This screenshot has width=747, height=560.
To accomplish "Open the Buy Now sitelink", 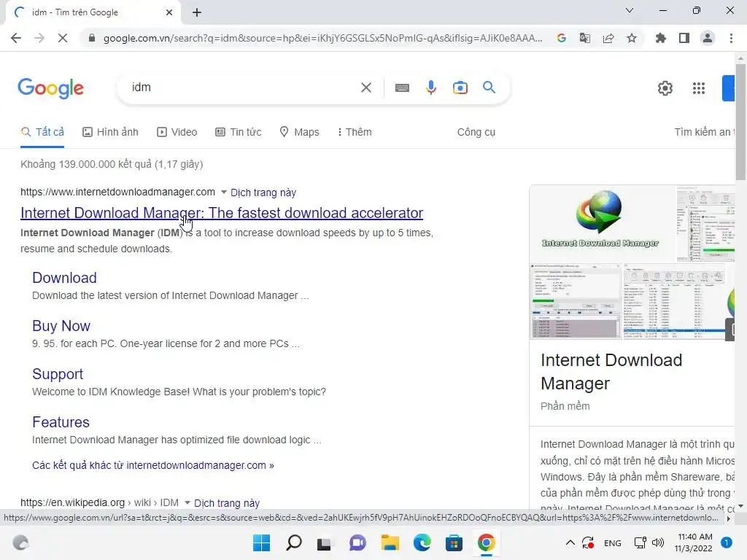I will click(x=61, y=326).
